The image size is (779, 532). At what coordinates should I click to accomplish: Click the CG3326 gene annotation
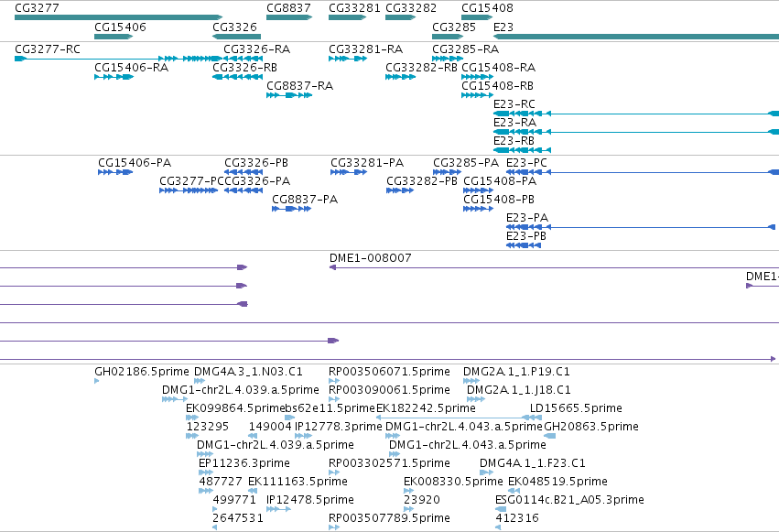(x=236, y=37)
